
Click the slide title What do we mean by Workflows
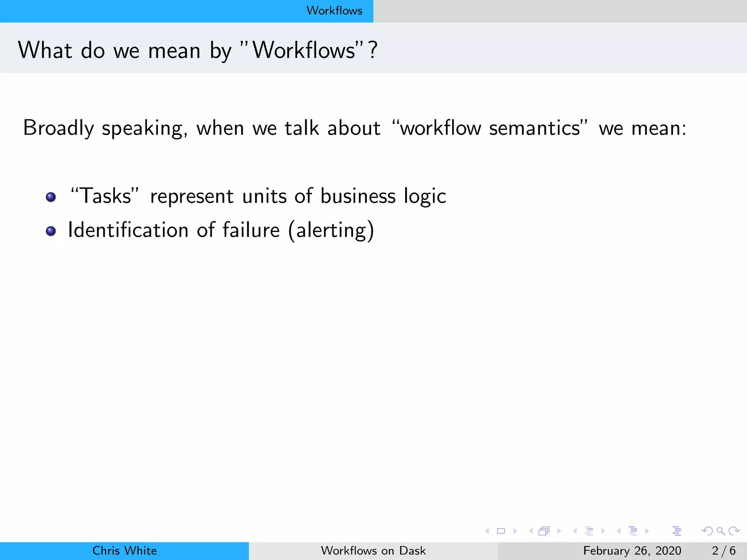click(198, 50)
